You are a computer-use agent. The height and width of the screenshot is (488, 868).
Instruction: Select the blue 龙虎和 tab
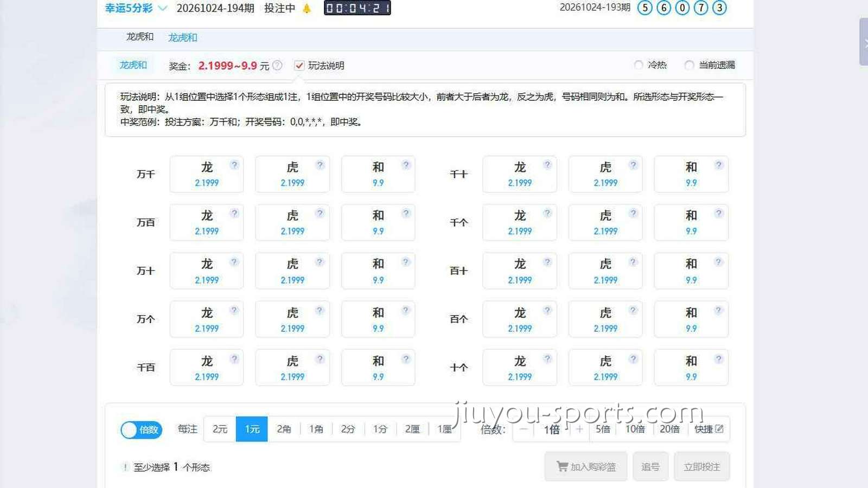pyautogui.click(x=182, y=37)
